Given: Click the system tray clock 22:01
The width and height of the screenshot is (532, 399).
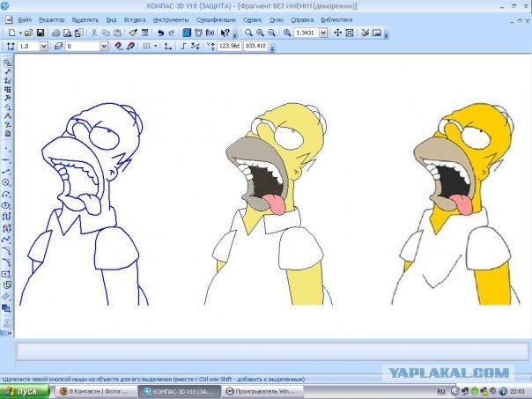Looking at the screenshot, I should point(517,392).
